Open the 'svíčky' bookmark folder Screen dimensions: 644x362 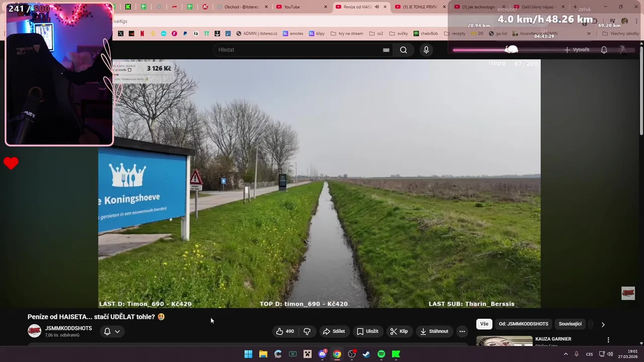point(398,34)
